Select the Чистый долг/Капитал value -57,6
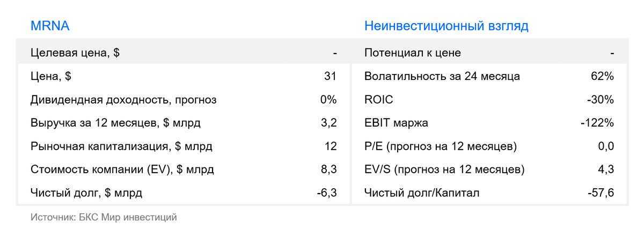The image size is (644, 236). coord(601,193)
